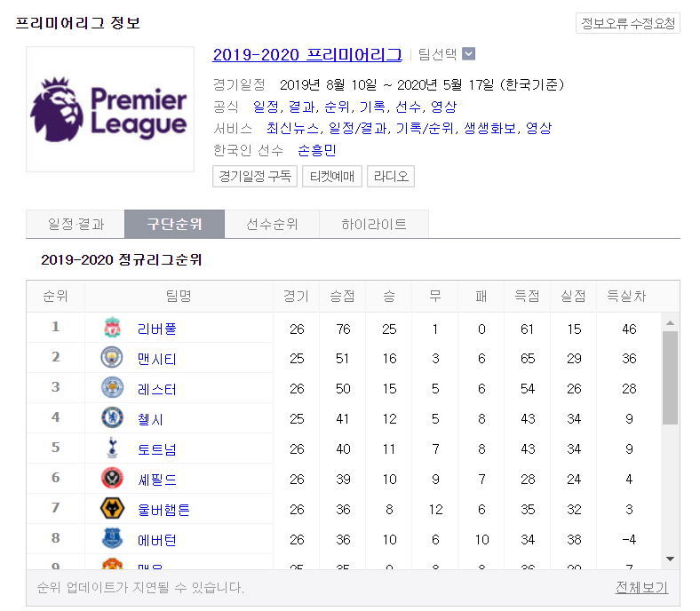Click the 득실차 column header
700x611 pixels.
pos(626,296)
